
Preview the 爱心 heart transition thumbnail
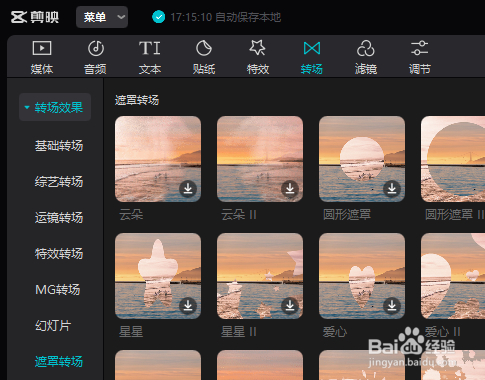(362, 276)
